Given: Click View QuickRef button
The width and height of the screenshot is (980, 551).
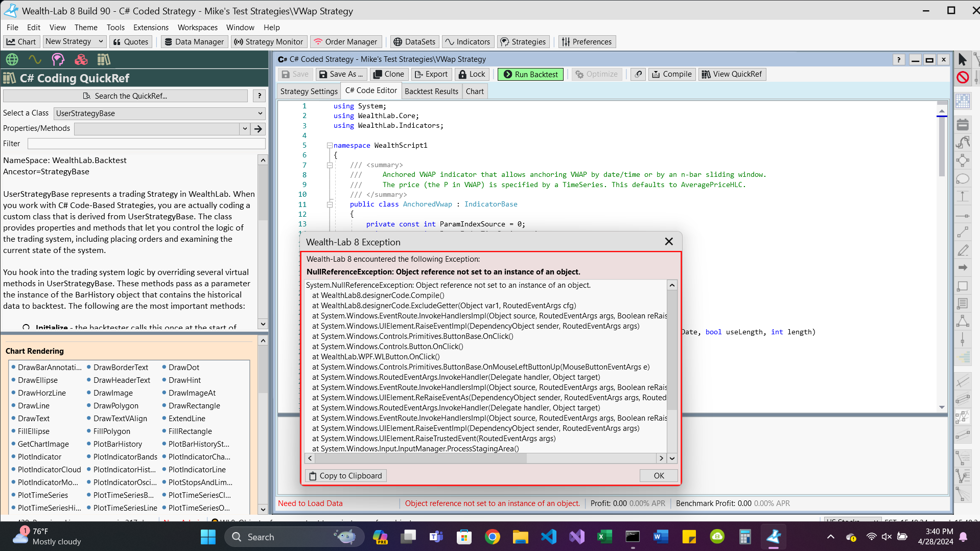Looking at the screenshot, I should [732, 74].
